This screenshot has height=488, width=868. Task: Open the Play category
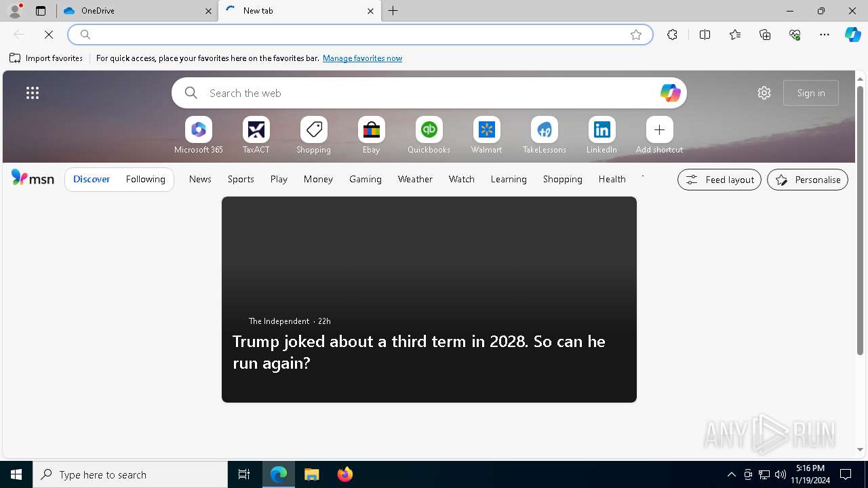pos(279,179)
